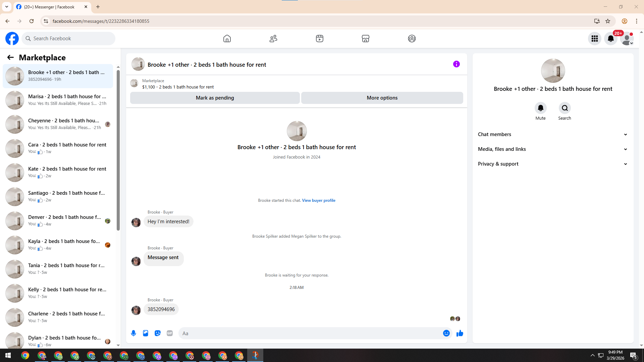Click the 'Hey I'm interested!' message bubble

pyautogui.click(x=168, y=222)
